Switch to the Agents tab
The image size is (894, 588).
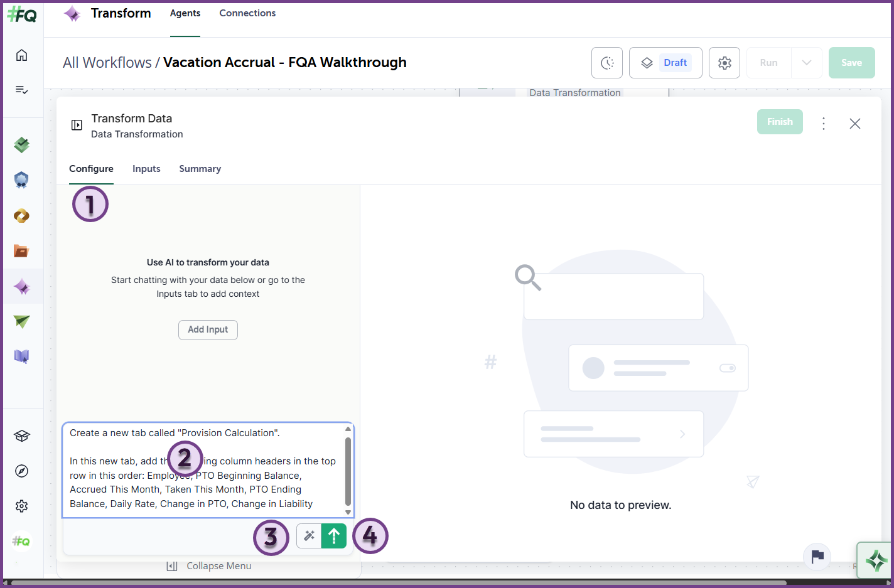click(185, 13)
